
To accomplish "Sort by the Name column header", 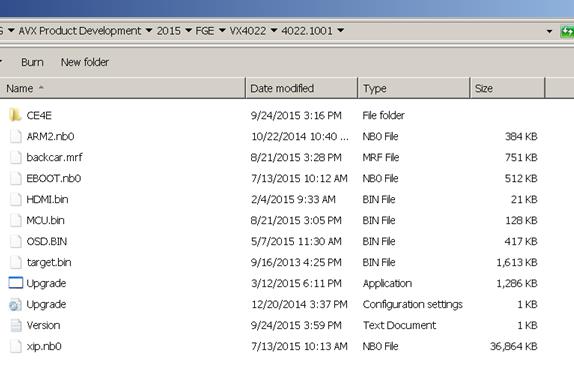I will [x=122, y=88].
